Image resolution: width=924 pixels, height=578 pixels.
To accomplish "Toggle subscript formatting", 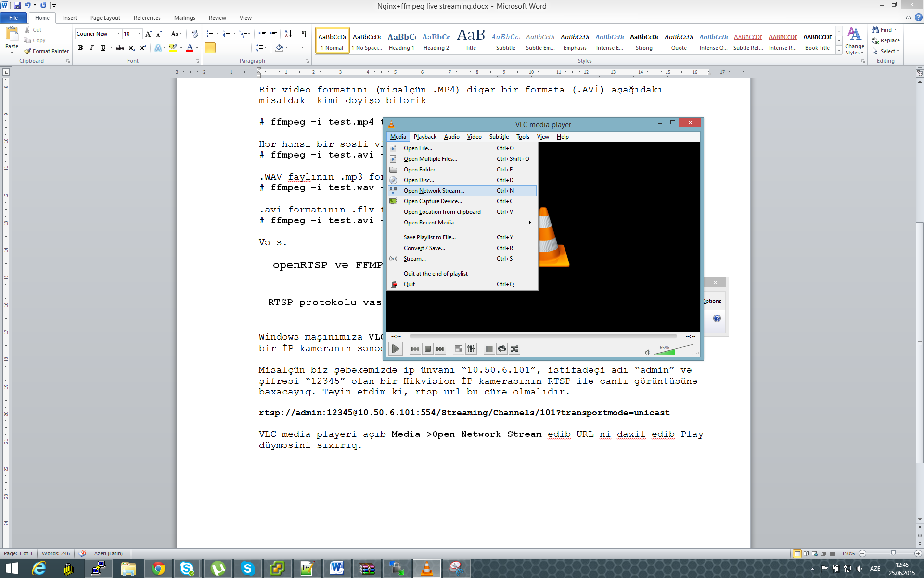I will [132, 48].
